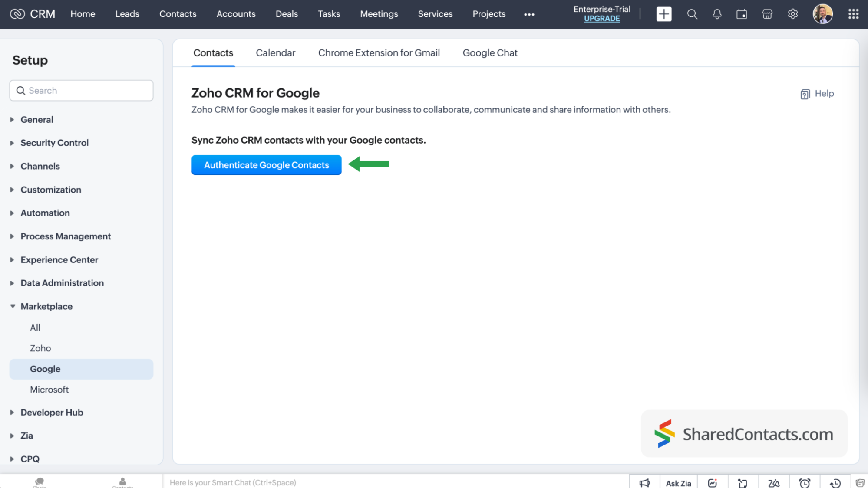868x488 pixels.
Task: Open the Projects module
Action: [x=489, y=14]
